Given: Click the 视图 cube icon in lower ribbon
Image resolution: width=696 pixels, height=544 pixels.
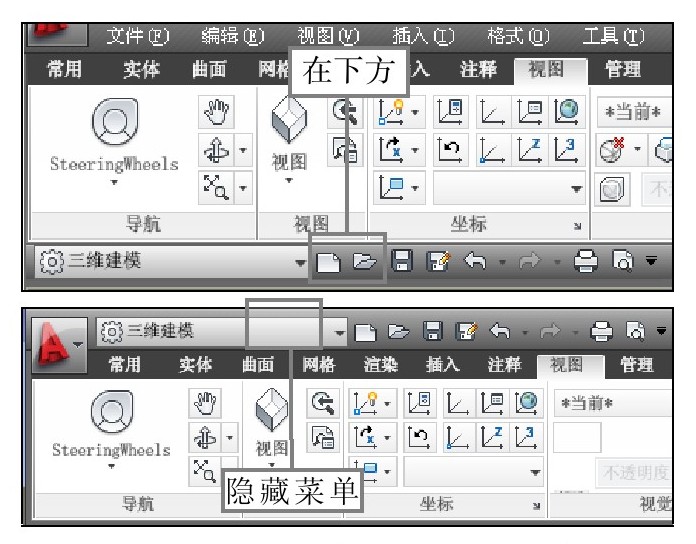Looking at the screenshot, I should (x=272, y=410).
